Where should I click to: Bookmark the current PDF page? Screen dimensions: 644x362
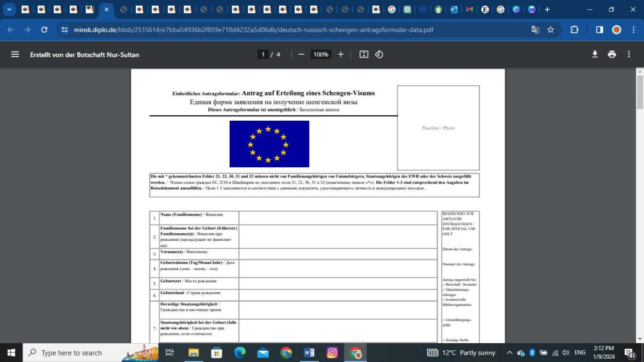pos(551,31)
